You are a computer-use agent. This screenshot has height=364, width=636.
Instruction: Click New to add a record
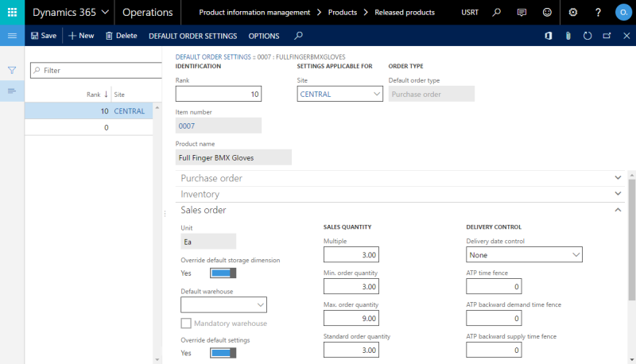coord(81,36)
